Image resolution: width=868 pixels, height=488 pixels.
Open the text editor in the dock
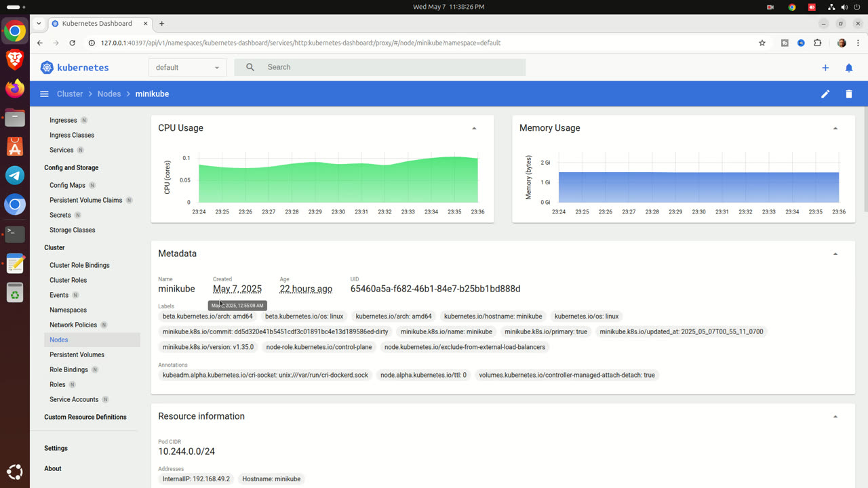tap(15, 264)
